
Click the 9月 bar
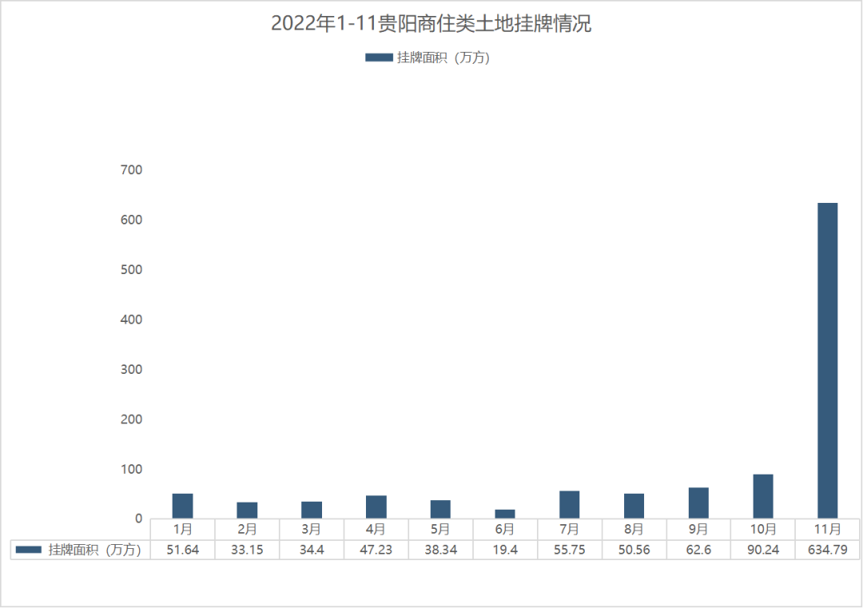pos(698,503)
